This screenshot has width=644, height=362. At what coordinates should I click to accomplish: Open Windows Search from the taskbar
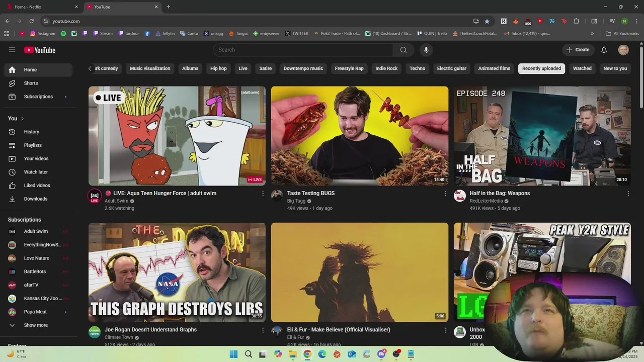249,354
